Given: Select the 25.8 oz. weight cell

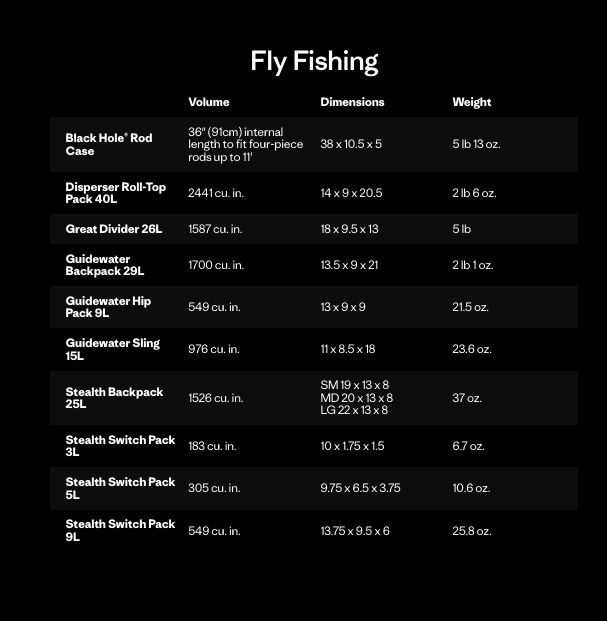Looking at the screenshot, I should tap(472, 531).
